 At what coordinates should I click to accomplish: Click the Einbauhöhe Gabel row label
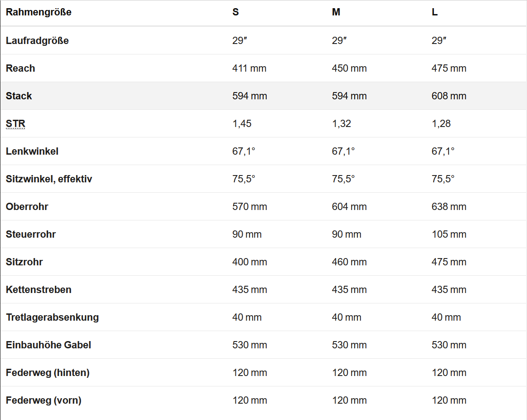pos(49,345)
